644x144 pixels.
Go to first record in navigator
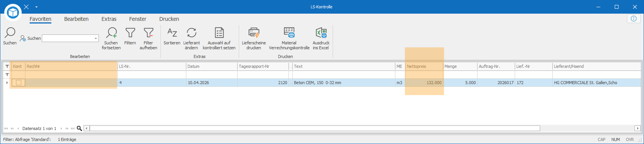(x=6, y=128)
